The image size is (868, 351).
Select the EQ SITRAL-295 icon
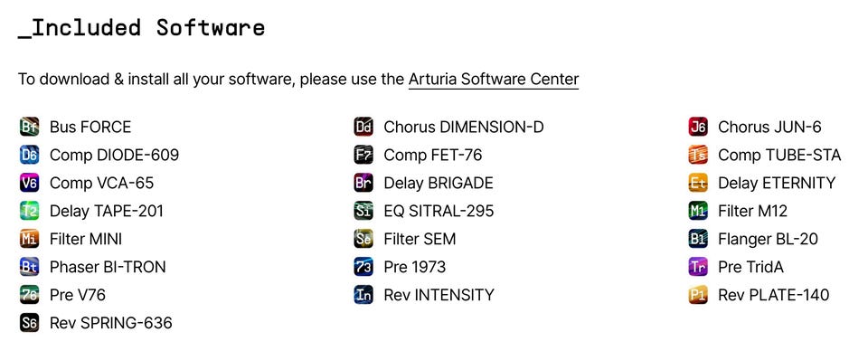pyautogui.click(x=363, y=211)
